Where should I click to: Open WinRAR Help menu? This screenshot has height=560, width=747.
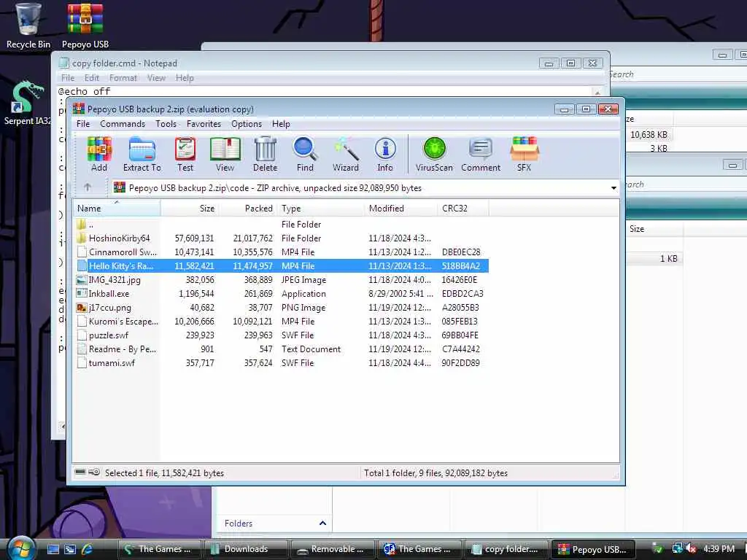tap(281, 124)
